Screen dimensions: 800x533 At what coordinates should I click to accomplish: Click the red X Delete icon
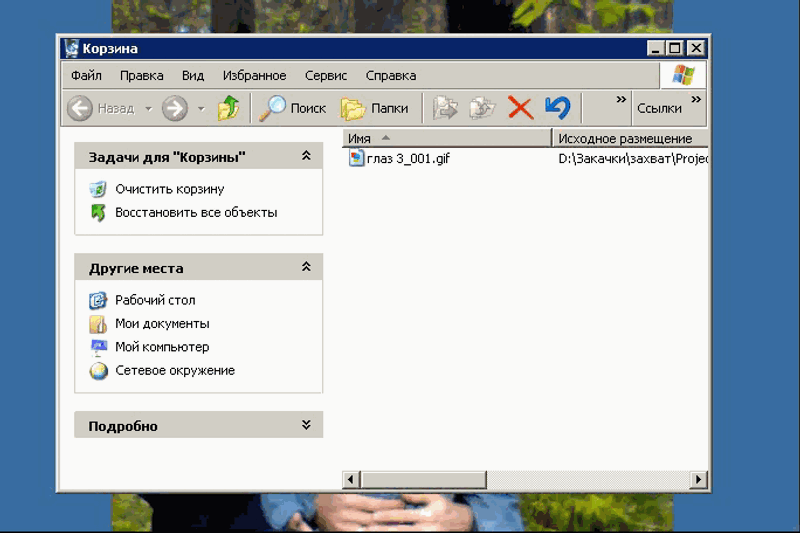(x=520, y=108)
